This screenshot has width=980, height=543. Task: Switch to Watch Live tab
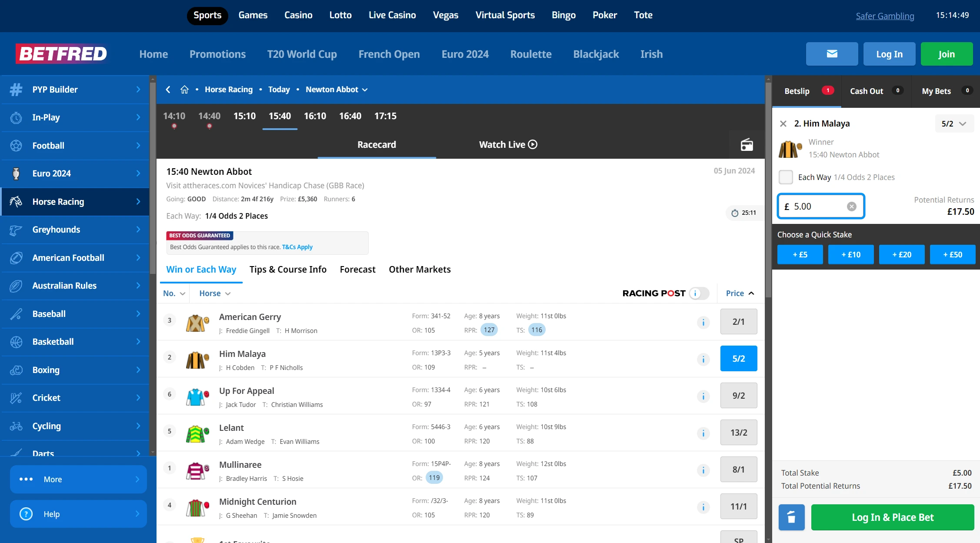pyautogui.click(x=508, y=145)
